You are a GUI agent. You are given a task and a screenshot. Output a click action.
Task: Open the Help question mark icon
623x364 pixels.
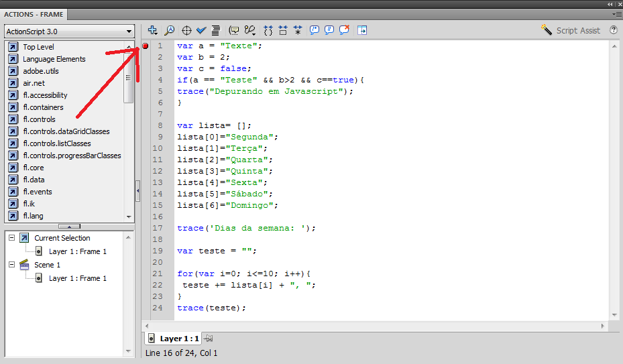coord(613,30)
